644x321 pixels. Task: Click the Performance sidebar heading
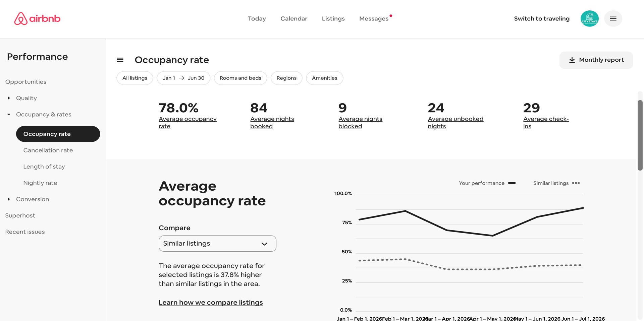click(x=37, y=57)
